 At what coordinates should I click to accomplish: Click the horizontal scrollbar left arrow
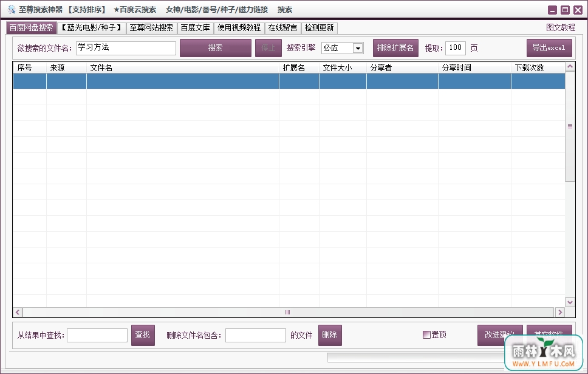[18, 312]
